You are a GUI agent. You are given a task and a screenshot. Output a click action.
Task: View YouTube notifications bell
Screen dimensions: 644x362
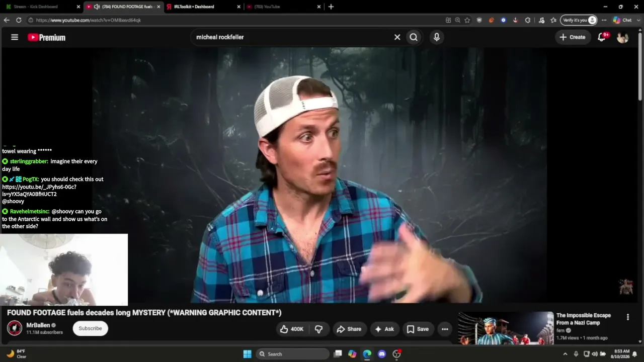coord(602,37)
